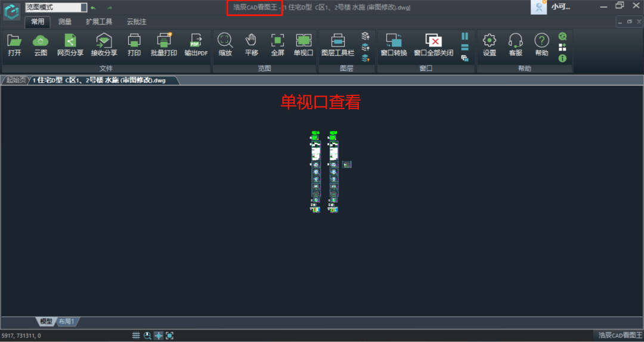Image resolution: width=644 pixels, height=342 pixels.
Task: Click 窗口全部关闭 close all windows
Action: pos(434,45)
